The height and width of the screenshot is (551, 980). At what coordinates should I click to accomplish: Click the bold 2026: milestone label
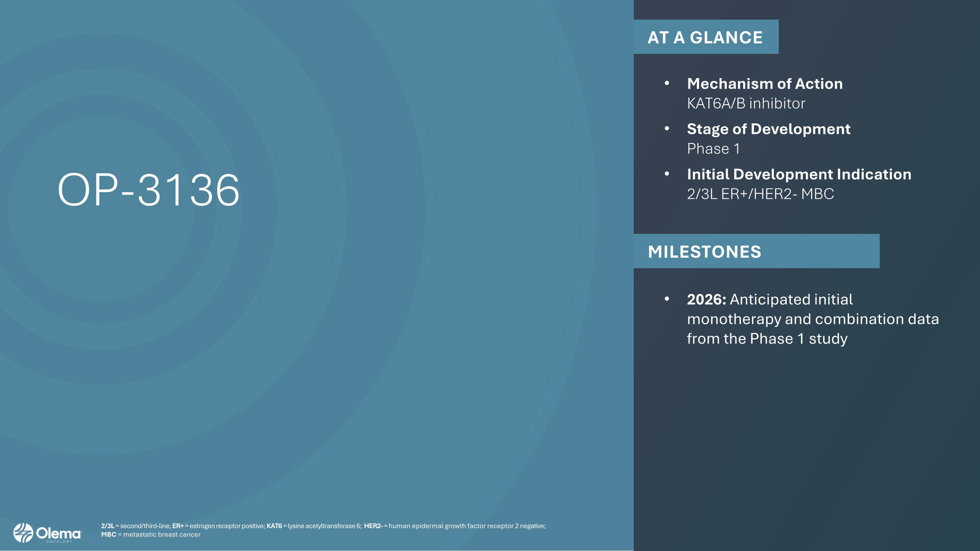pos(707,300)
